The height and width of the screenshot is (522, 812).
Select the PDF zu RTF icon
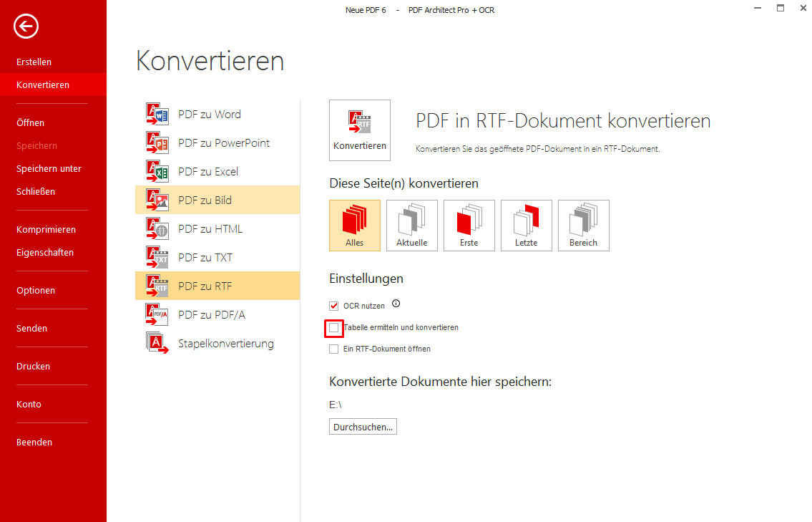click(157, 286)
